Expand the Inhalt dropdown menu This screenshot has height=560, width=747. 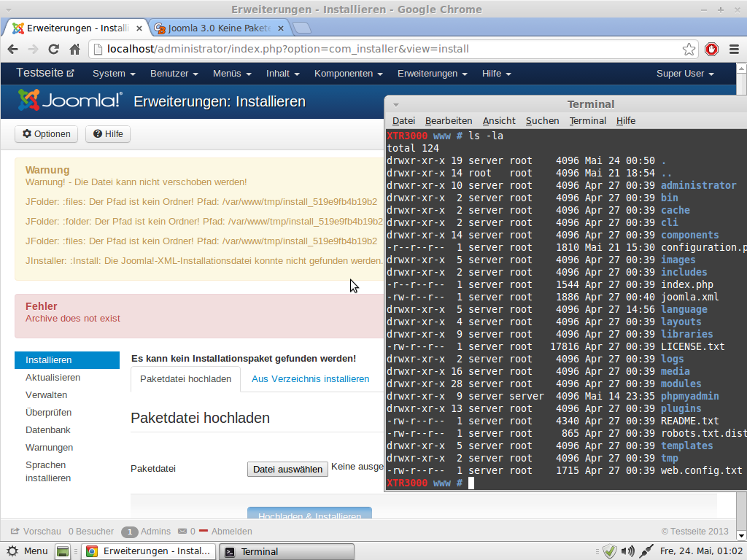coord(282,74)
